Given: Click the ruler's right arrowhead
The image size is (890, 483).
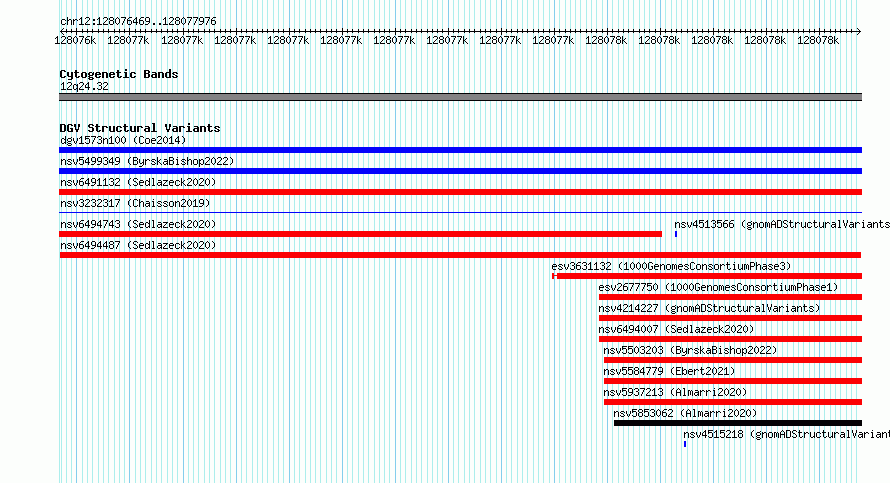Looking at the screenshot, I should point(858,32).
